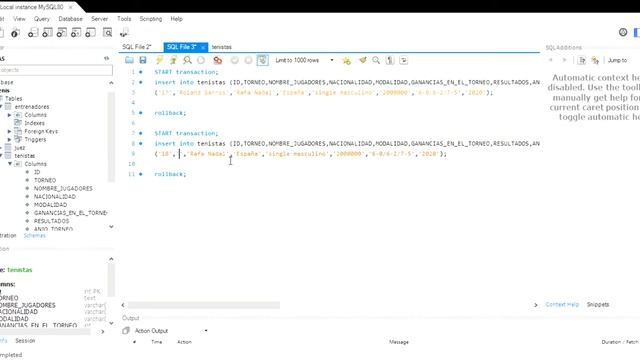The image size is (640, 360).
Task: Open SQL script file folder icon
Action: click(129, 60)
